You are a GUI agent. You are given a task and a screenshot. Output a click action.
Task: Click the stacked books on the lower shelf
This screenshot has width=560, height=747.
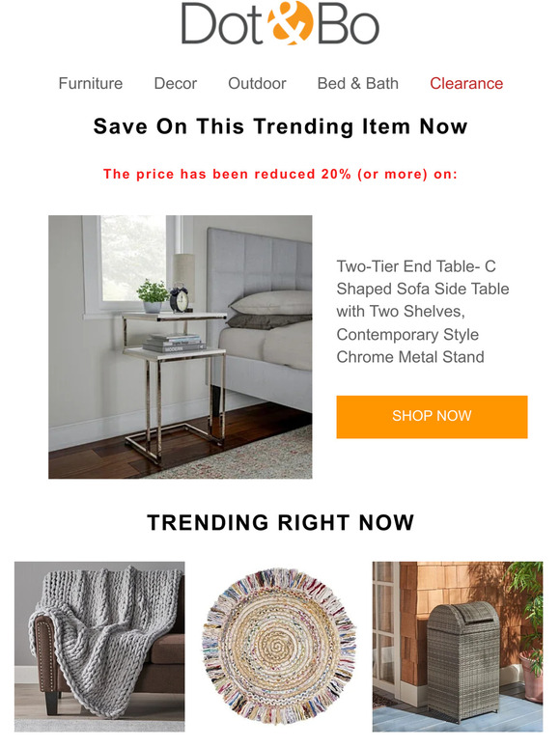point(174,343)
